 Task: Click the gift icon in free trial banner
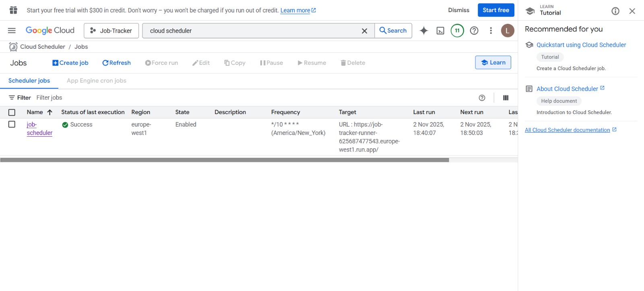coord(13,10)
